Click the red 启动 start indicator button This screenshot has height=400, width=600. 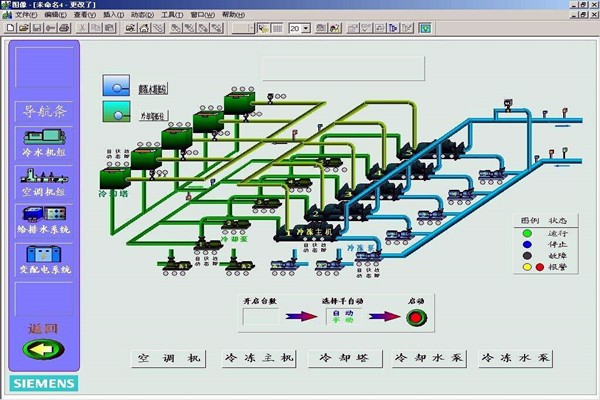pos(416,318)
